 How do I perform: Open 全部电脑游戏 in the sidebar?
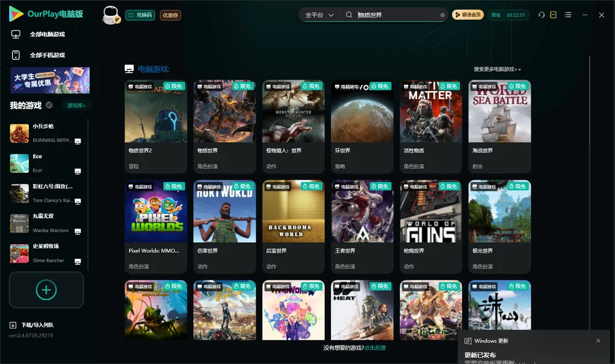pos(47,34)
